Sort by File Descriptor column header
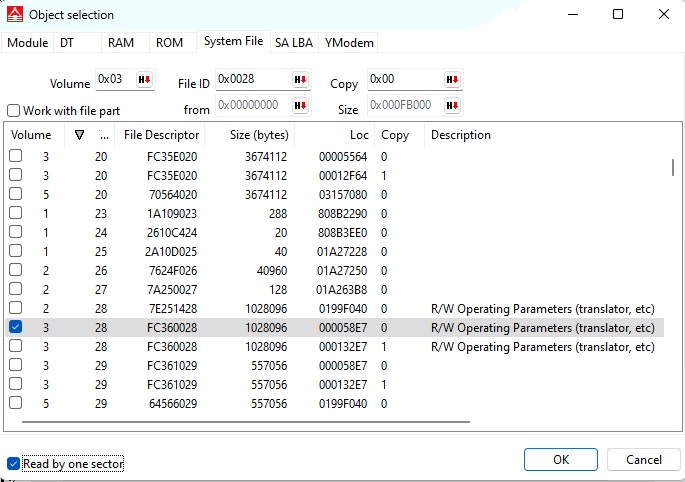 [x=161, y=135]
